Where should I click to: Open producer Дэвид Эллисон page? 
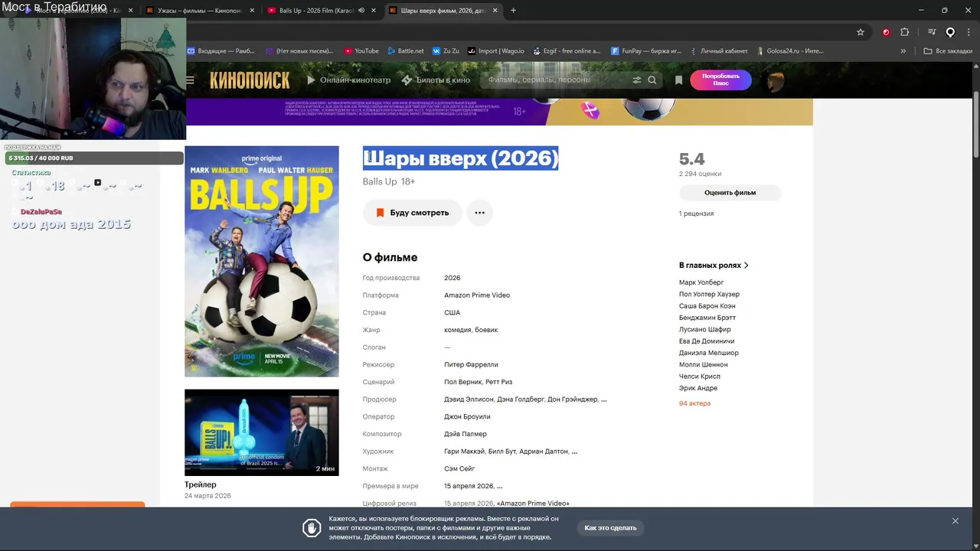(x=469, y=399)
